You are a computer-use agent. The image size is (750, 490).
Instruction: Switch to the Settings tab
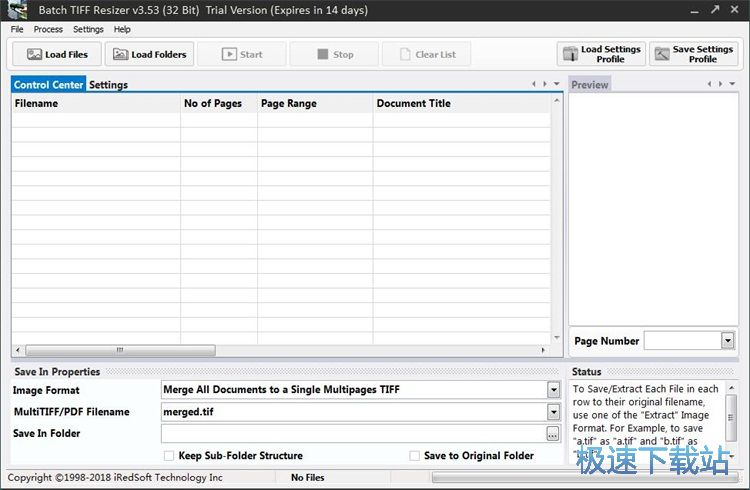(x=108, y=85)
